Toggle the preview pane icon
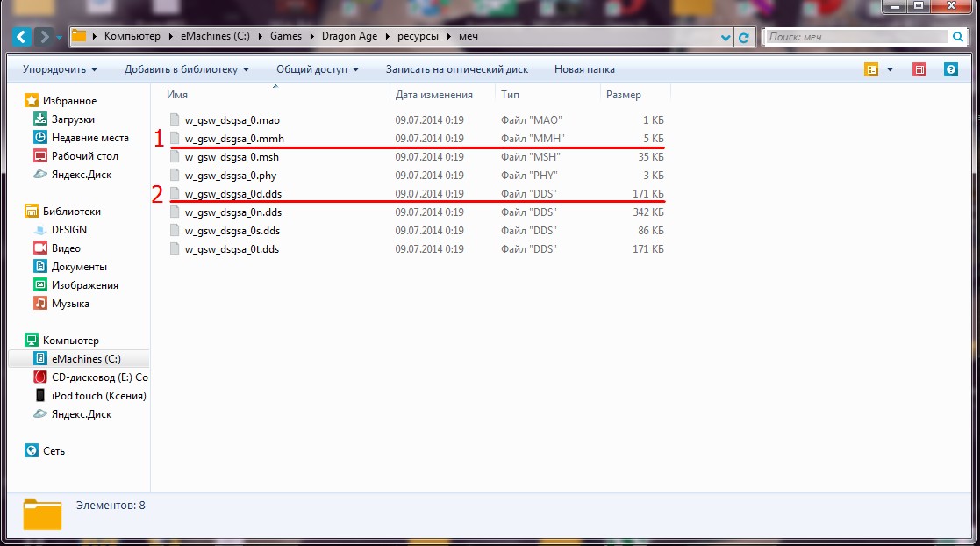This screenshot has height=546, width=980. coord(919,69)
